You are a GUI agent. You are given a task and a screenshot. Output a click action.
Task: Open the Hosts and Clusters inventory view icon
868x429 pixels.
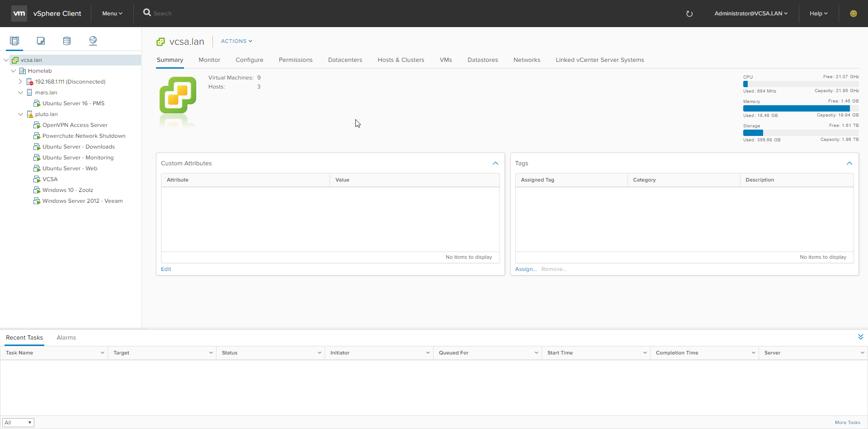14,41
